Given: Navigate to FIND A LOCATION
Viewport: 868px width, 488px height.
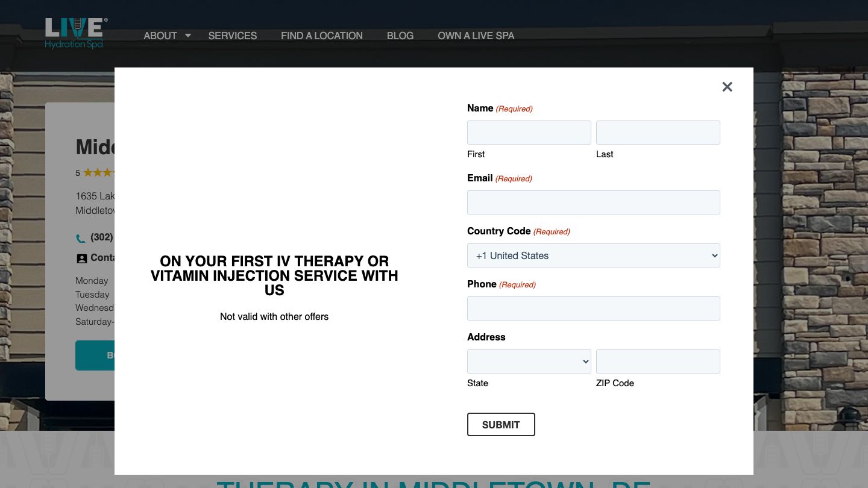Looking at the screenshot, I should point(321,36).
